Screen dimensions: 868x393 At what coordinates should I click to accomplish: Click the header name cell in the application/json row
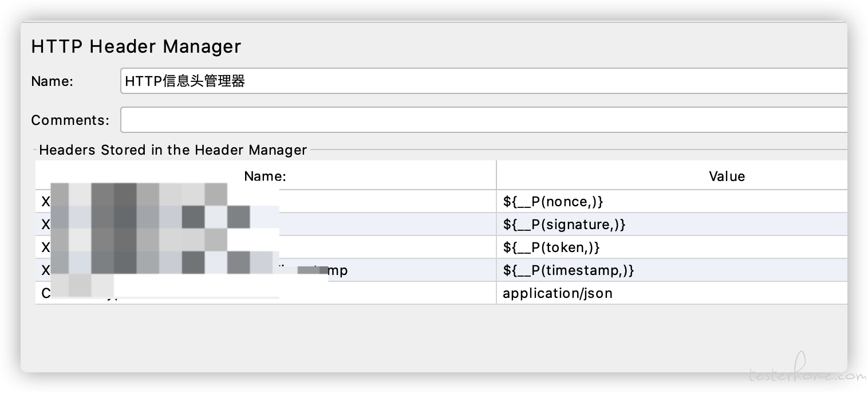tap(266, 293)
